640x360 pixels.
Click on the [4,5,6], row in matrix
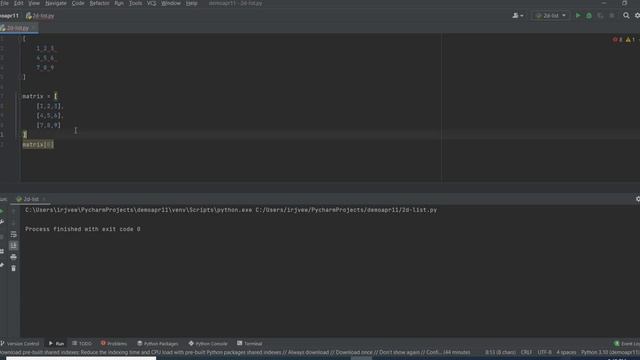click(x=50, y=116)
